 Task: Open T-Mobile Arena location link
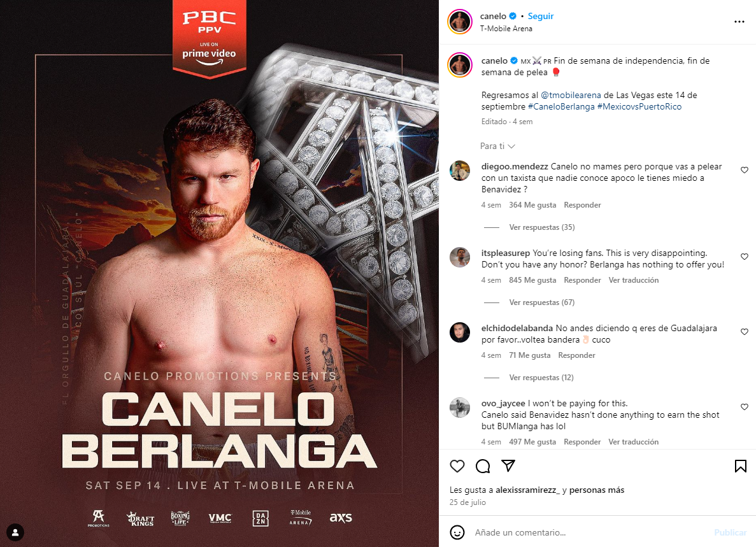(x=506, y=29)
